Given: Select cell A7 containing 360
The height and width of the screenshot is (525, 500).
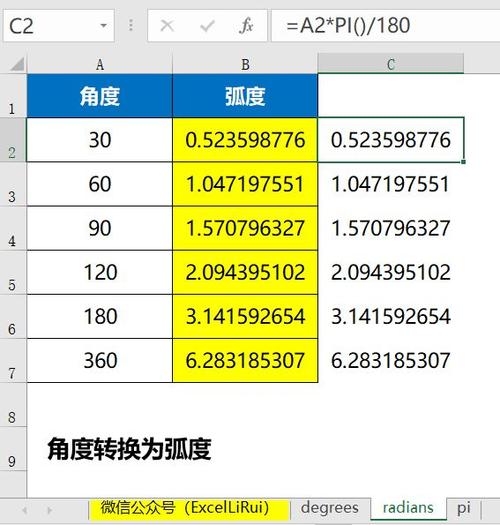Looking at the screenshot, I should 100,361.
